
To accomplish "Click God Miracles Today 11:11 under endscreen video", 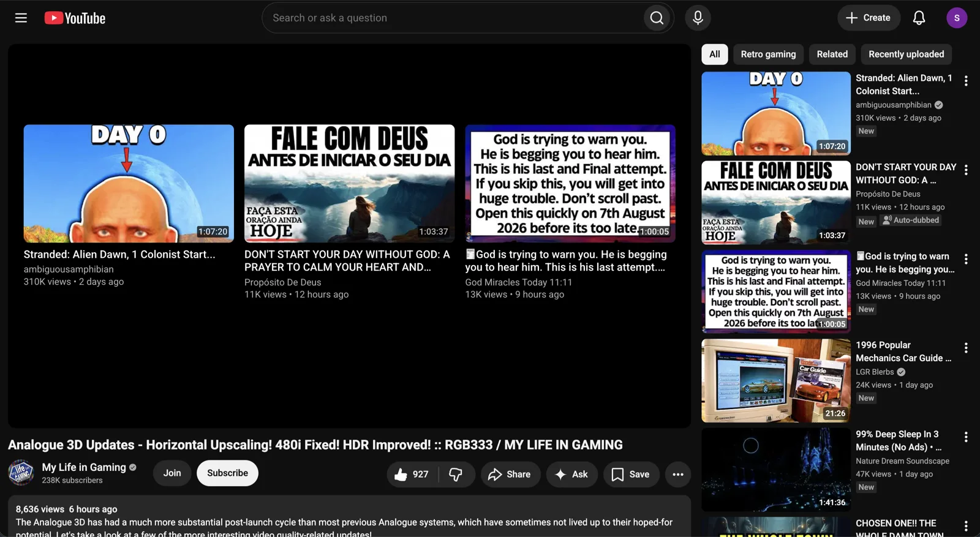I will coord(518,282).
